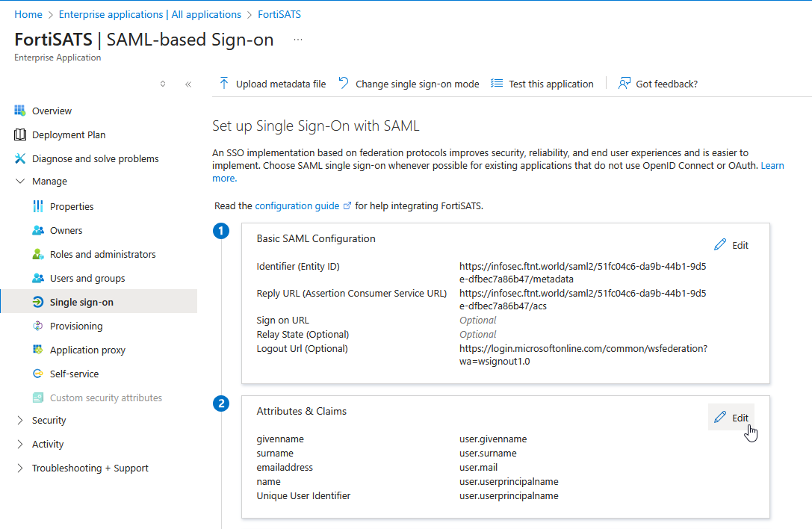Open the ellipsis more options beside the page title
Image resolution: width=812 pixels, height=529 pixels.
(x=298, y=40)
